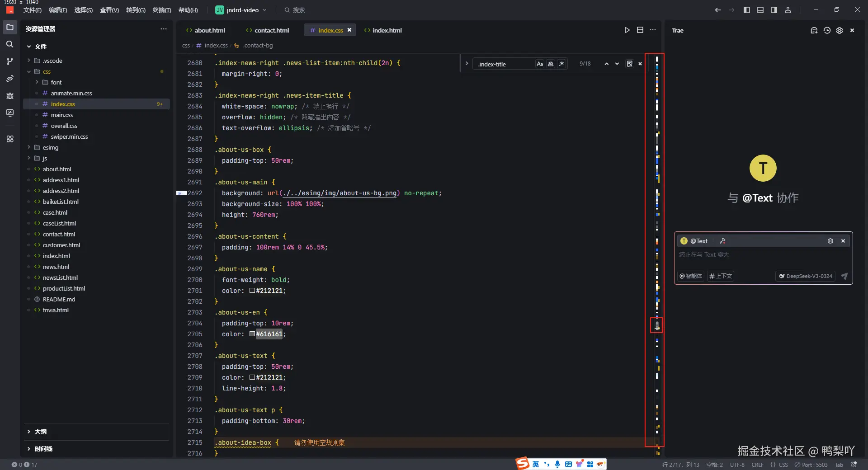868x470 pixels.
Task: Open the Run and Debug view
Action: tap(9, 96)
